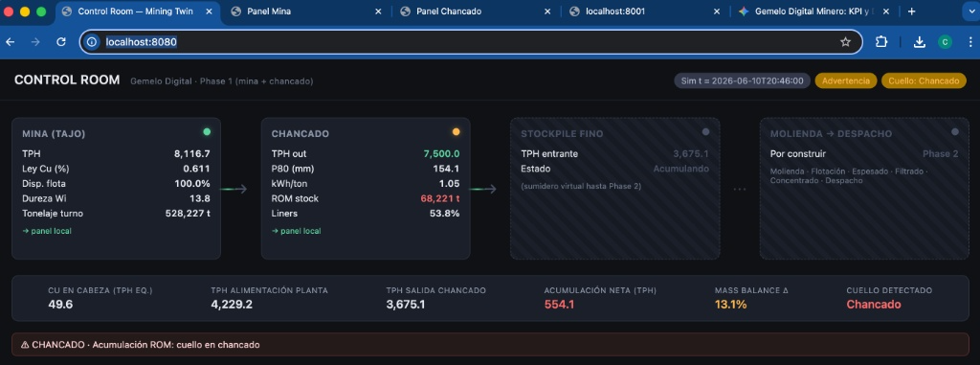Click the Cu en cabeza value 49.6
Screen dimensions: 980x365
[60, 305]
